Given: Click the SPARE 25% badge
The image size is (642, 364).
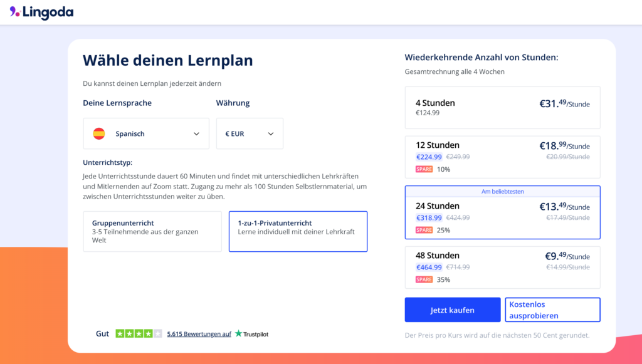Looking at the screenshot, I should coord(424,230).
